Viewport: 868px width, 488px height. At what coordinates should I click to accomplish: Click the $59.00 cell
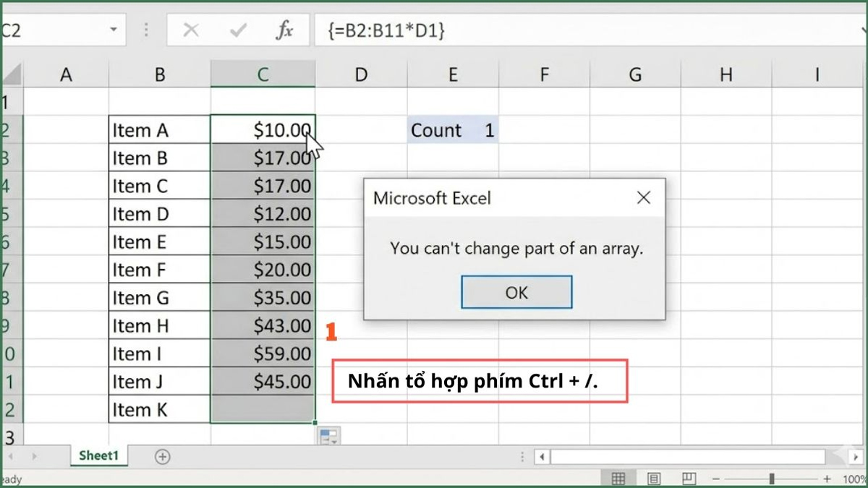pyautogui.click(x=263, y=354)
